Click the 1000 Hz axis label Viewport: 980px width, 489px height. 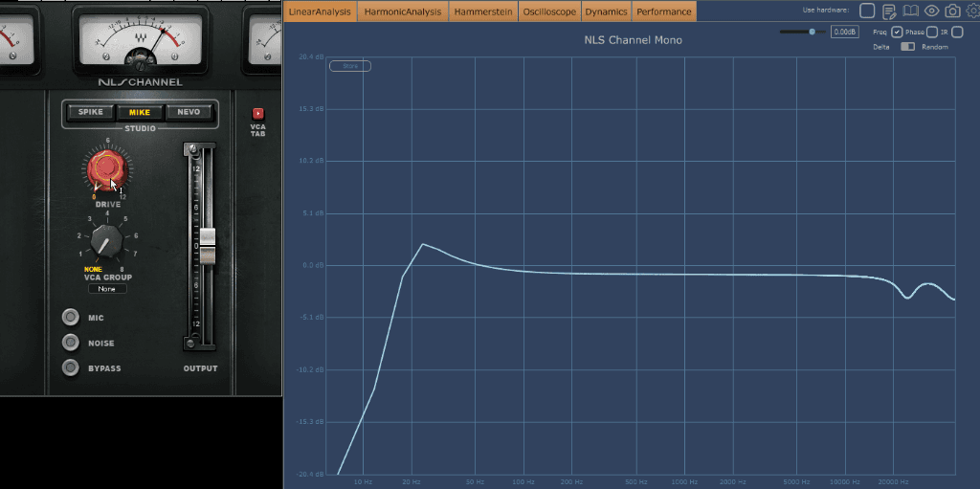[684, 482]
